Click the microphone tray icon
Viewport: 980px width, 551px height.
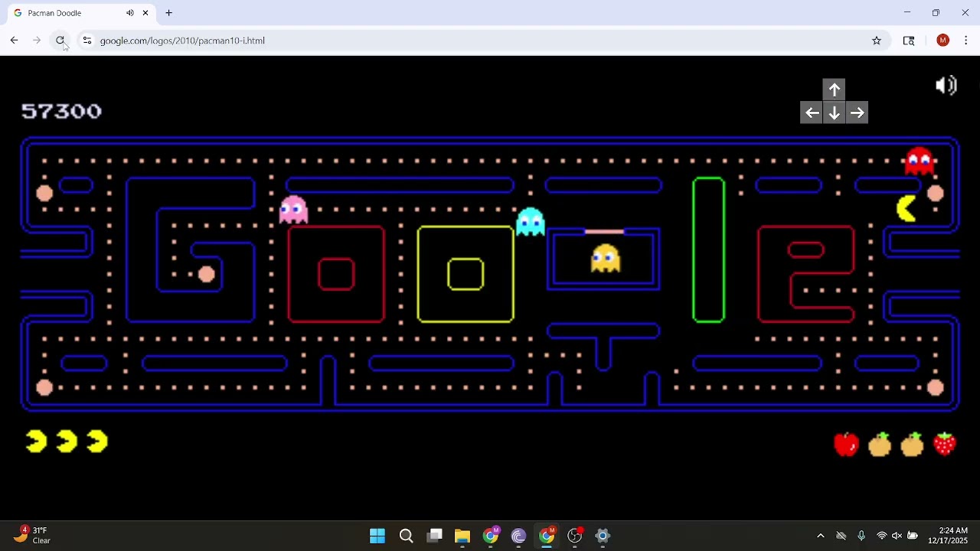click(x=861, y=536)
